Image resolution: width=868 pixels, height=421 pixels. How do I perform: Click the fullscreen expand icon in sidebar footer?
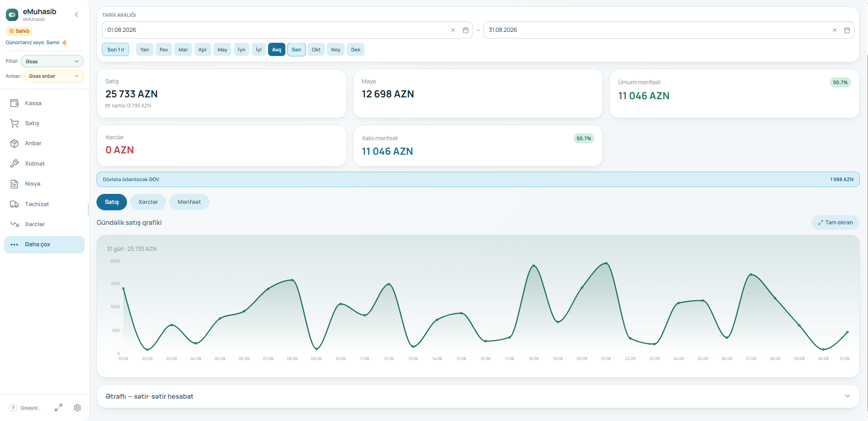click(58, 408)
